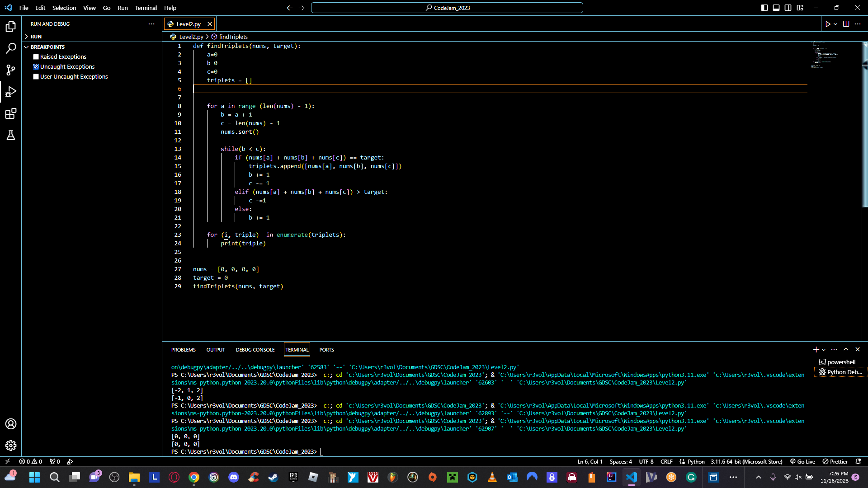Open the Terminal menu in the menu bar
This screenshot has height=488, width=868.
[146, 8]
